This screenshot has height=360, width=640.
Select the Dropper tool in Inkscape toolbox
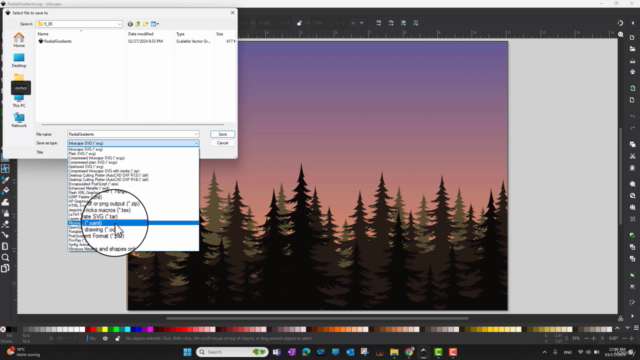click(5, 180)
